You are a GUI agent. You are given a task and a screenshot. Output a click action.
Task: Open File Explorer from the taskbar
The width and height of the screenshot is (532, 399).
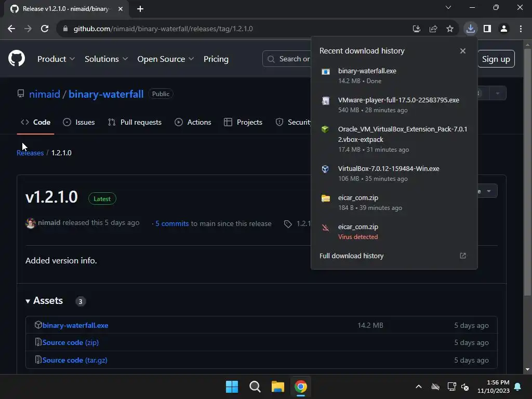(x=278, y=387)
